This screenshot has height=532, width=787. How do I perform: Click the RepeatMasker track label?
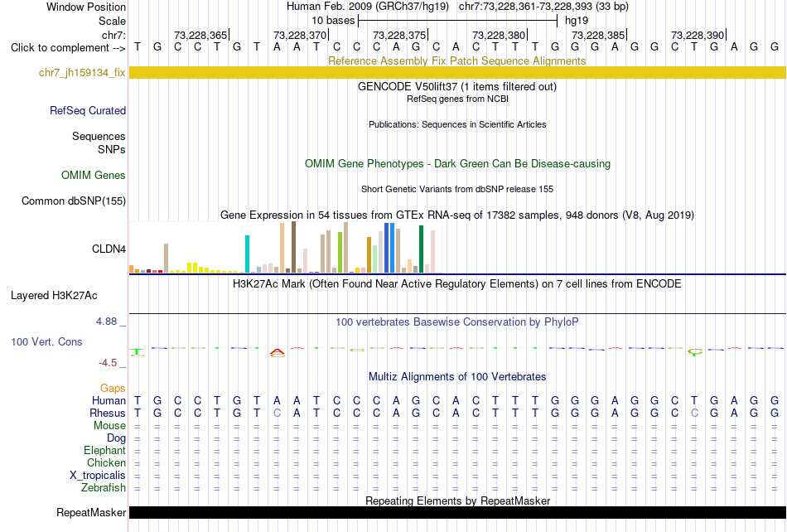click(x=91, y=512)
